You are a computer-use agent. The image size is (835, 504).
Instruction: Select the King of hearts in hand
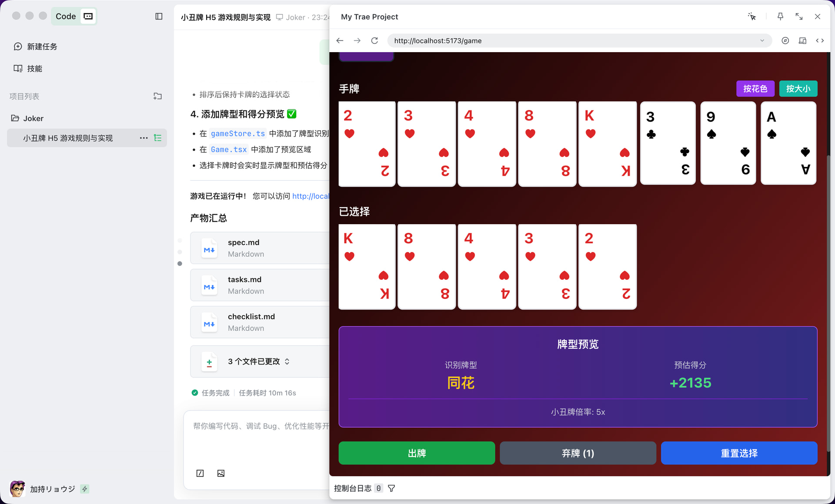(x=608, y=144)
